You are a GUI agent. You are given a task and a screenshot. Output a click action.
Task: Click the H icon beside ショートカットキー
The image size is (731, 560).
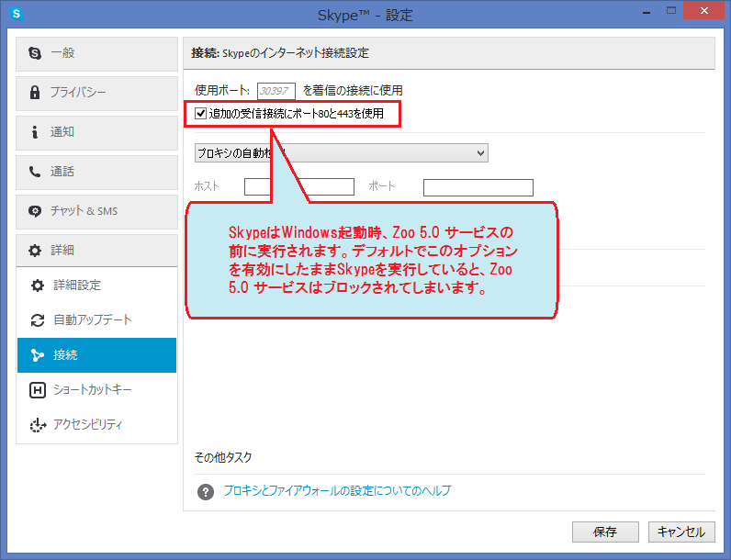click(38, 390)
